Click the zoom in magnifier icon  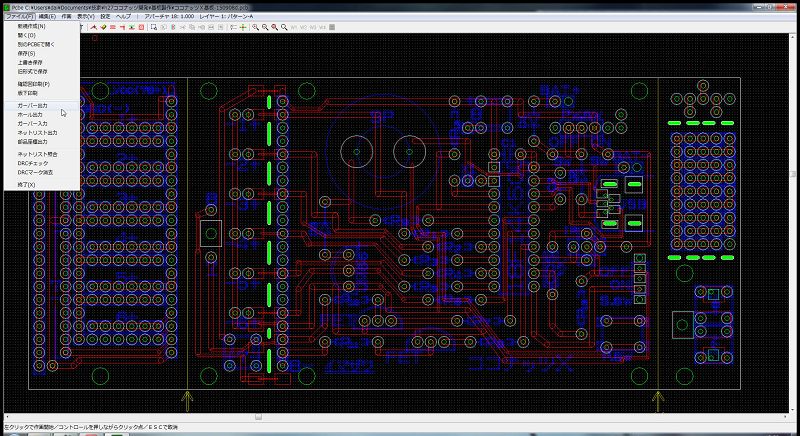255,27
